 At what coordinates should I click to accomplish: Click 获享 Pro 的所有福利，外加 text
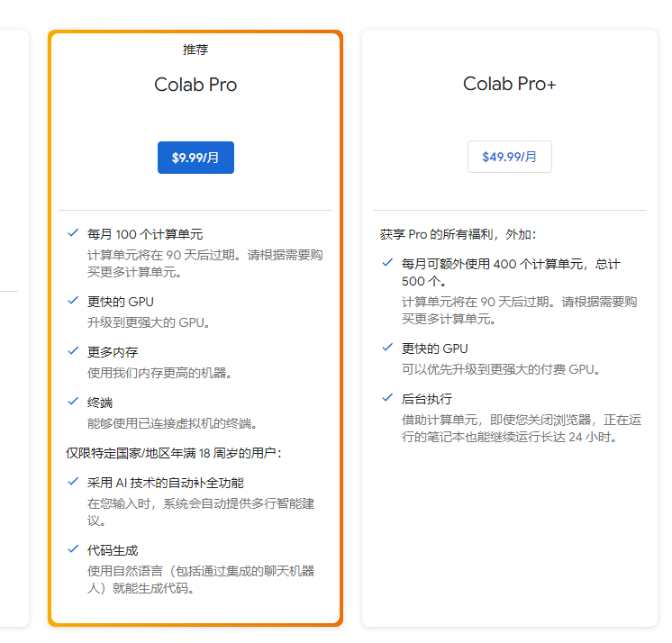(458, 234)
